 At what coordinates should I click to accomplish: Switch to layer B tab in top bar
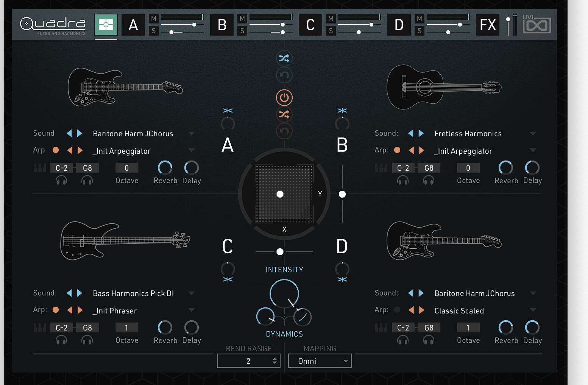(222, 25)
